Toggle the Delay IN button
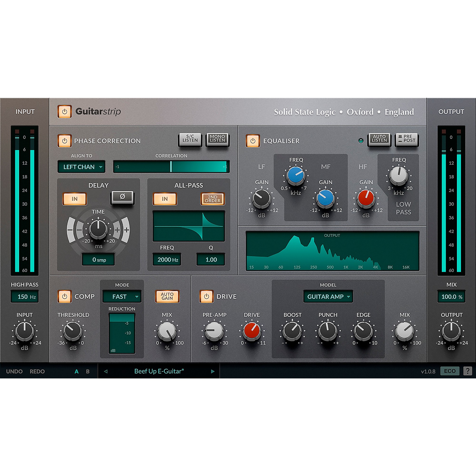 pos(74,199)
